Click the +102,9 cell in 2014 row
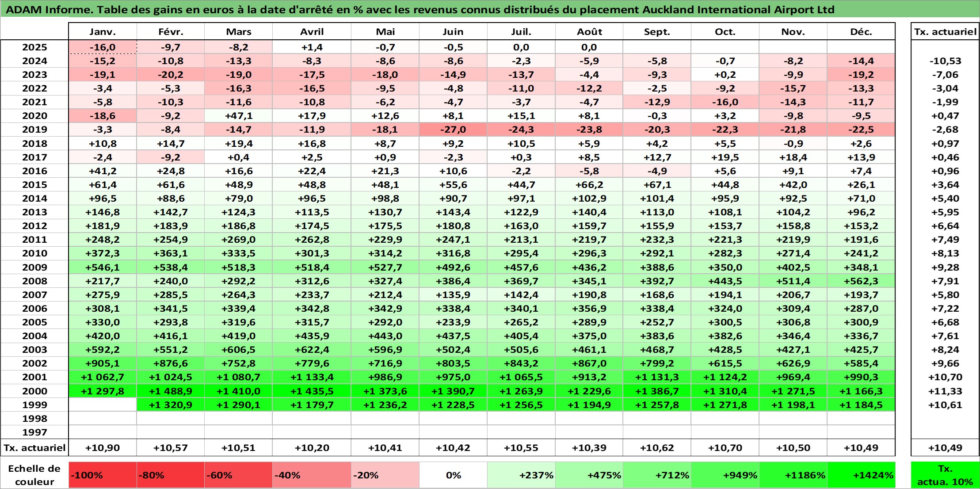 [589, 199]
